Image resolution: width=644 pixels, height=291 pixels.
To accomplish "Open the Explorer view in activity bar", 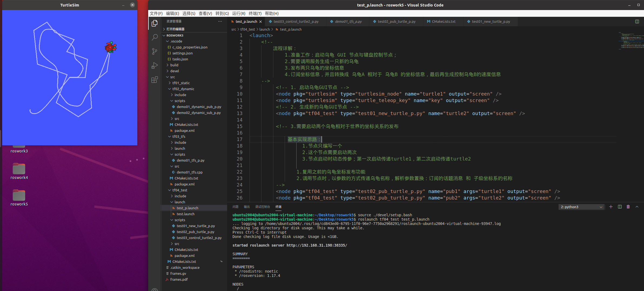I will click(155, 24).
